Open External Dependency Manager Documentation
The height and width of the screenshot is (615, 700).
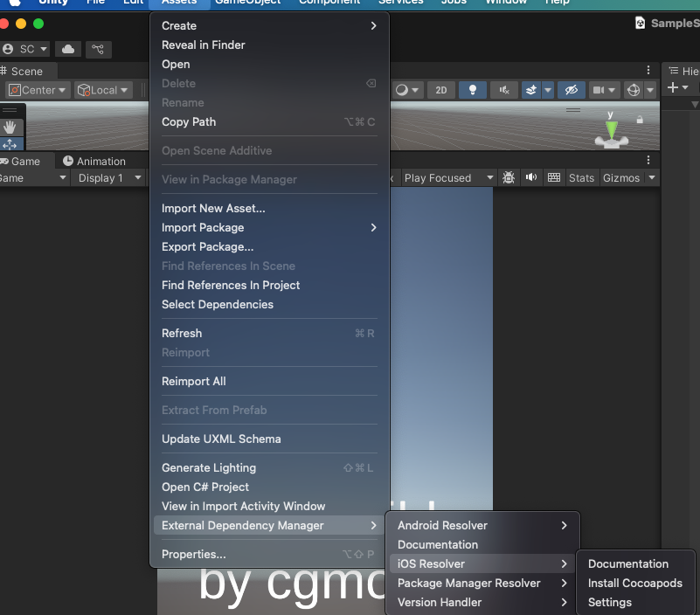coord(482,544)
